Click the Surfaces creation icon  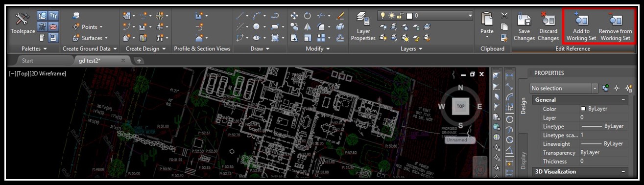76,38
